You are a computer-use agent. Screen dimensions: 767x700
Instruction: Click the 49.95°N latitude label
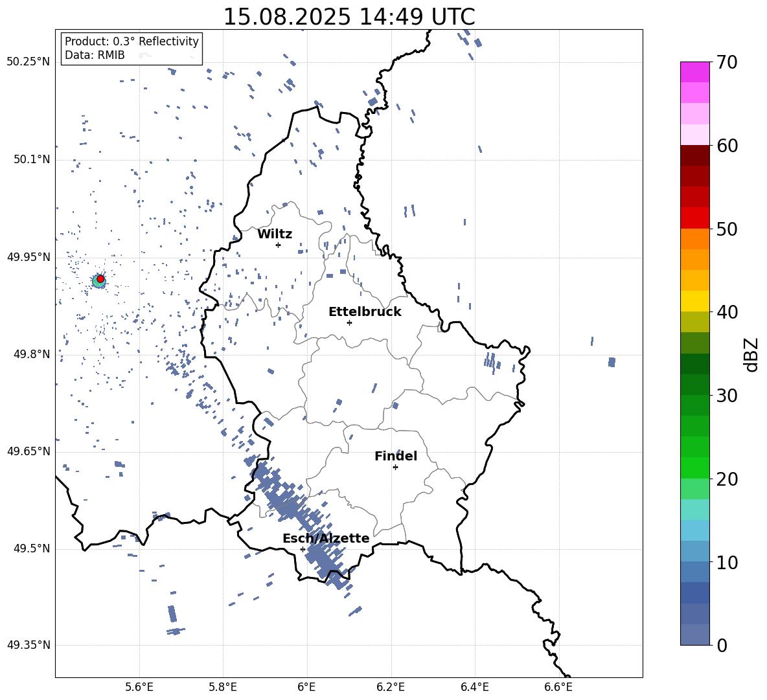pos(29,256)
